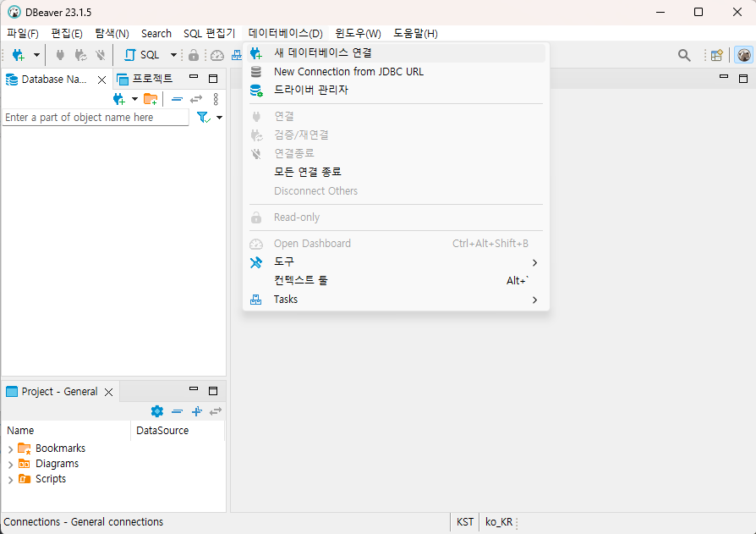This screenshot has height=534, width=756.
Task: Open dropdown arrow next to SQL button
Action: [173, 55]
